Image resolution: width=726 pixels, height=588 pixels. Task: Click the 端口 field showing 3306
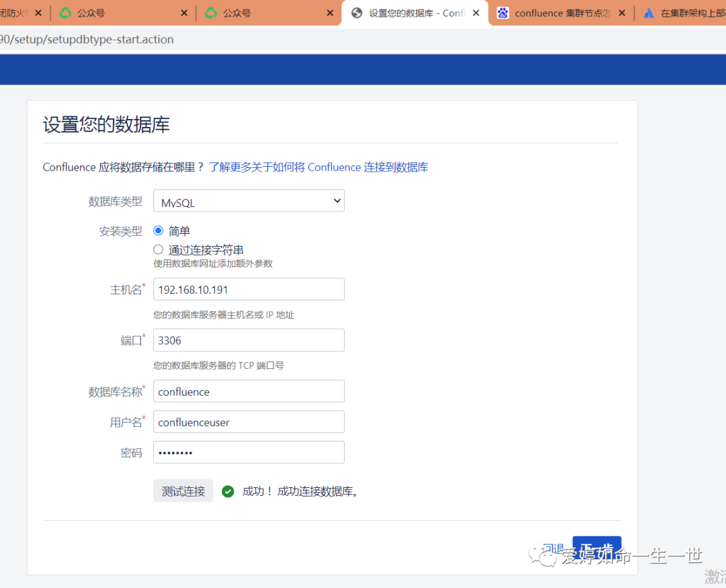[x=249, y=340]
